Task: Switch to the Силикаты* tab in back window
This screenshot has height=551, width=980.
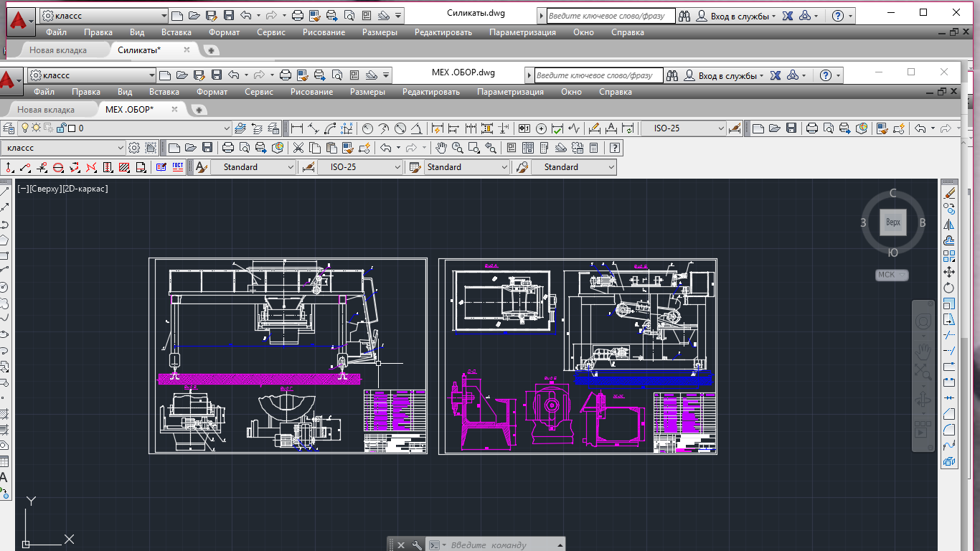Action: tap(139, 50)
